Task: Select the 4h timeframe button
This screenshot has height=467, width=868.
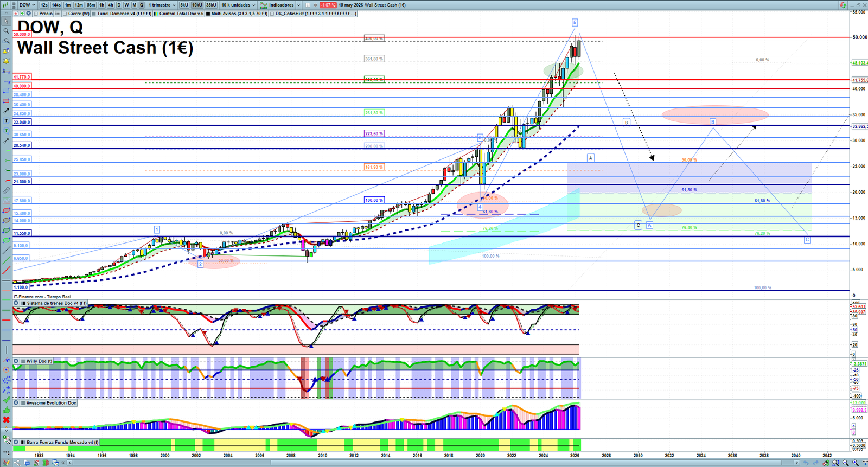Action: point(111,5)
